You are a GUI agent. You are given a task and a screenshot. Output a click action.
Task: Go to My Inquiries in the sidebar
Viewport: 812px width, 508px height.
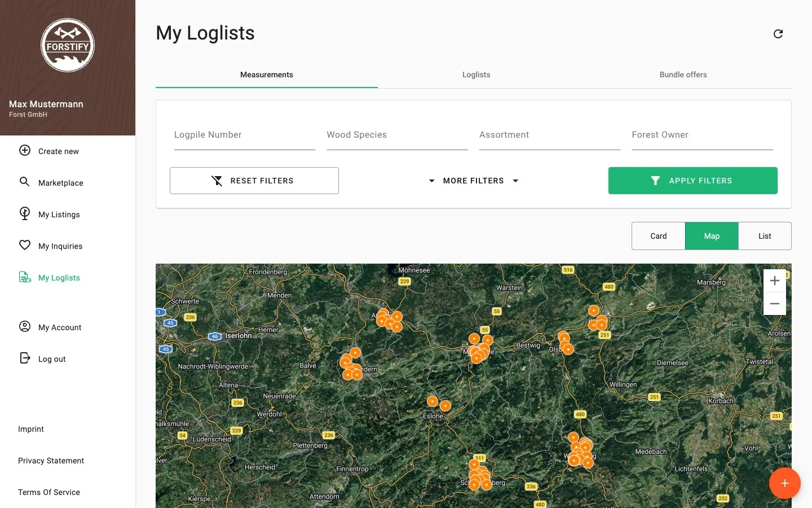60,246
